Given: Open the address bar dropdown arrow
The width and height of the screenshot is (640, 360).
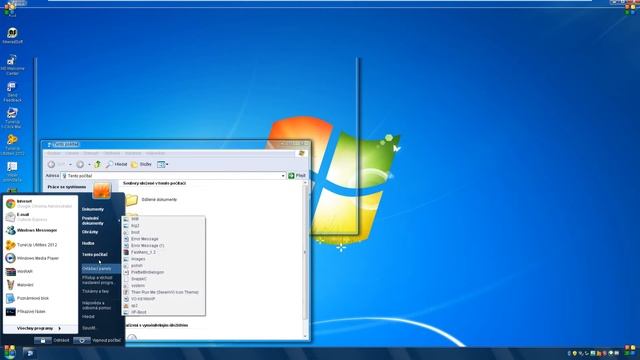Looking at the screenshot, I should pyautogui.click(x=283, y=176).
